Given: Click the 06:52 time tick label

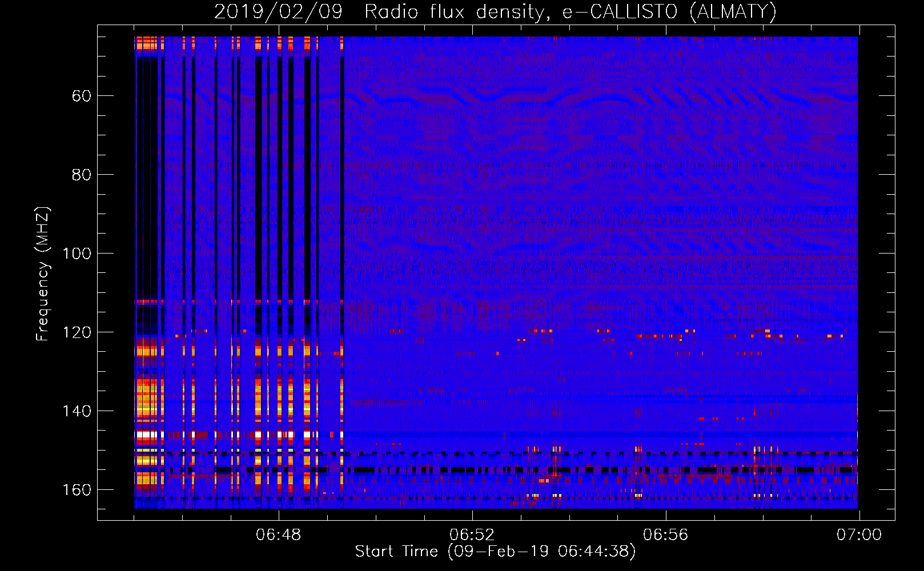Looking at the screenshot, I should coord(472,535).
